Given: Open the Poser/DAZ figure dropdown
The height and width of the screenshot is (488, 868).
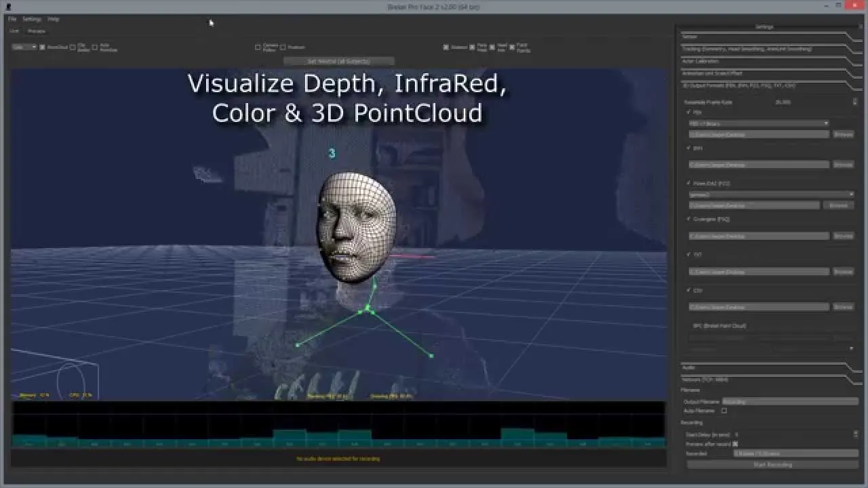Looking at the screenshot, I should coord(771,195).
